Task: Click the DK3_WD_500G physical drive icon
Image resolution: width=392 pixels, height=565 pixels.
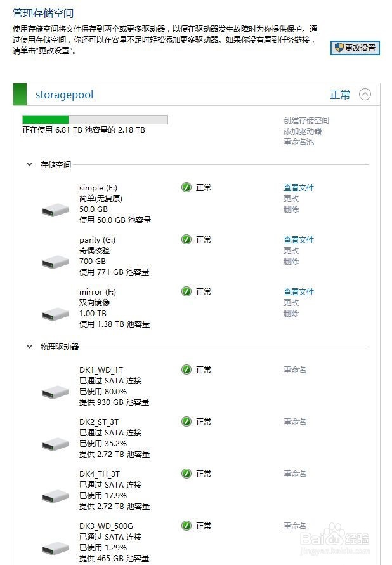Action: point(55,548)
